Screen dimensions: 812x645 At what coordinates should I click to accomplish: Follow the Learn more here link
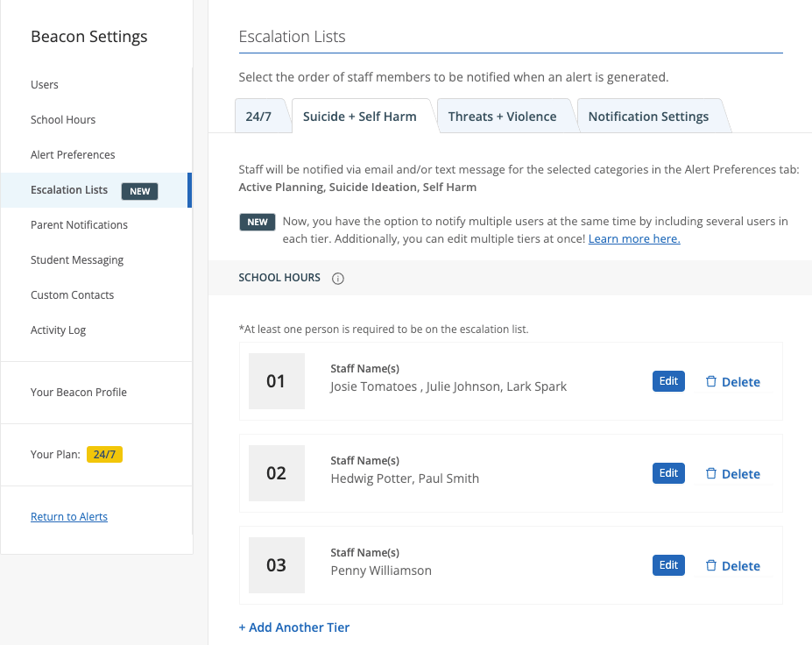click(634, 239)
